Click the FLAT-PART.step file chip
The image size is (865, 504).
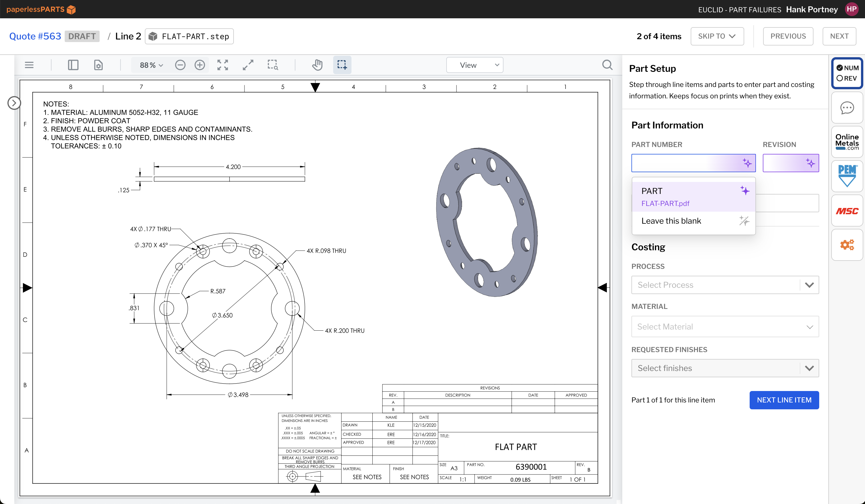(x=189, y=36)
